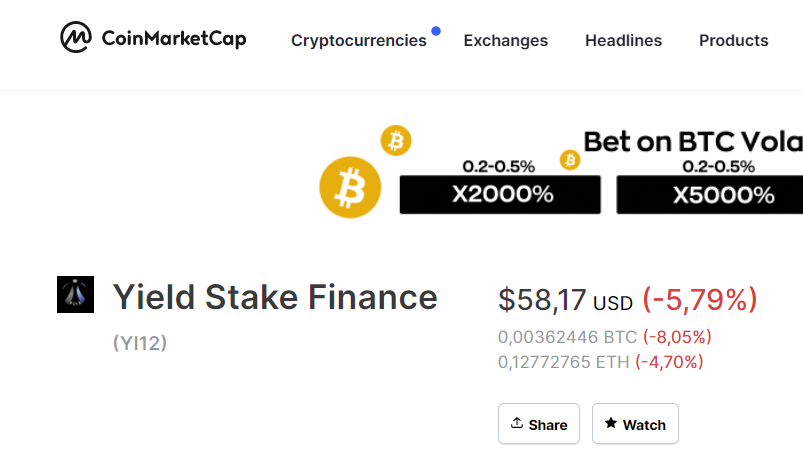The height and width of the screenshot is (453, 803).
Task: Click the YI12 ticker symbol
Action: pyautogui.click(x=140, y=343)
